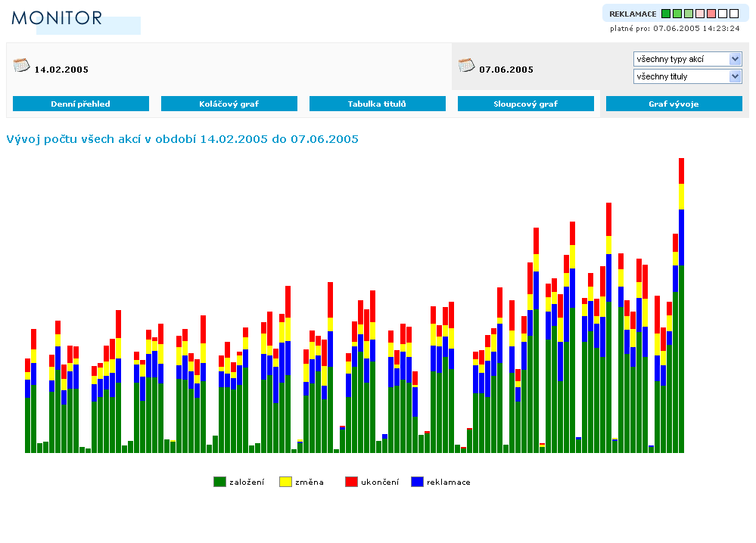Image resolution: width=756 pixels, height=543 pixels.
Task: Click the MONITOR logo
Action: tap(58, 18)
